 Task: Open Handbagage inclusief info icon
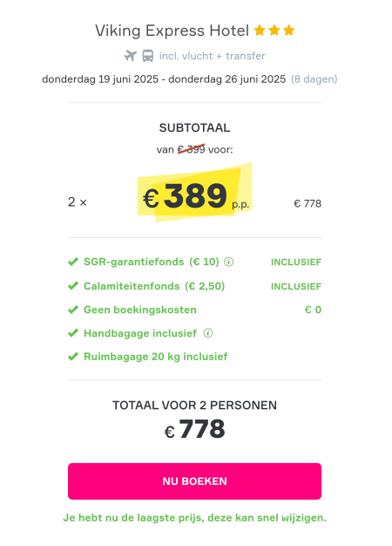[x=208, y=333]
